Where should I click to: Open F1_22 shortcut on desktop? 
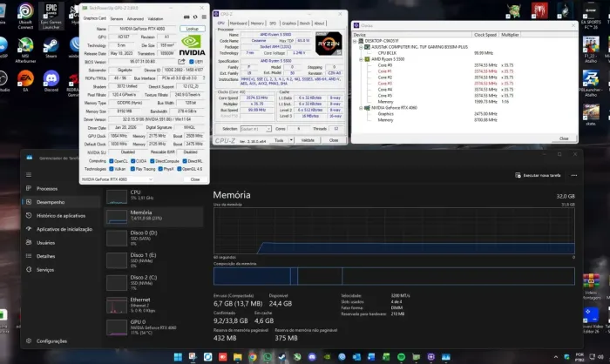pos(591,50)
